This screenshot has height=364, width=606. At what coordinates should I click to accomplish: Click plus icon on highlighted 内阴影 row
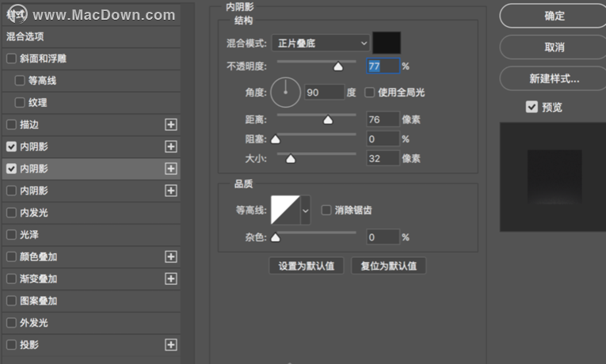[x=171, y=169]
